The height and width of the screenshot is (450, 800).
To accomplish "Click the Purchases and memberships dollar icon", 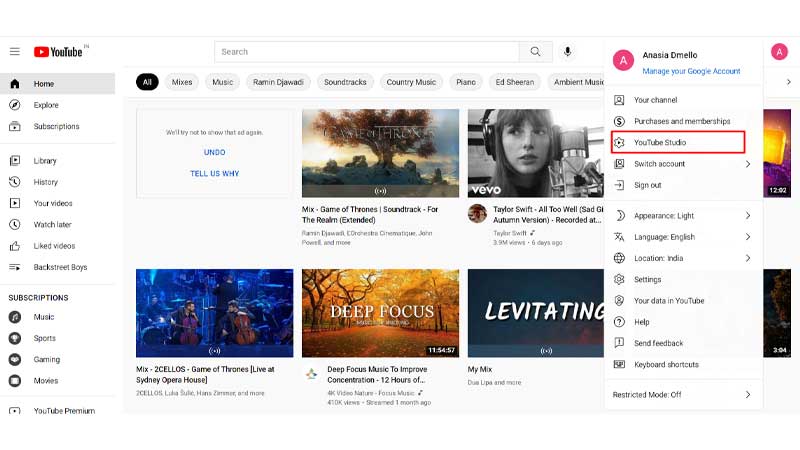I will pos(619,121).
